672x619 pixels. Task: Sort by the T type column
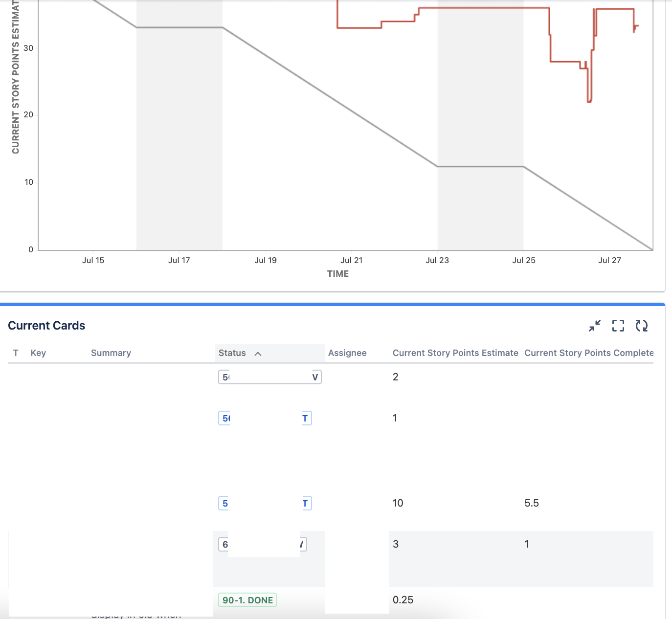click(x=16, y=353)
